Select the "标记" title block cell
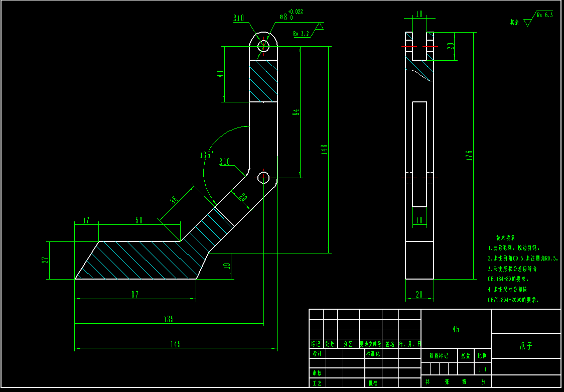Image resolution: width=564 pixels, height=392 pixels. 316,344
